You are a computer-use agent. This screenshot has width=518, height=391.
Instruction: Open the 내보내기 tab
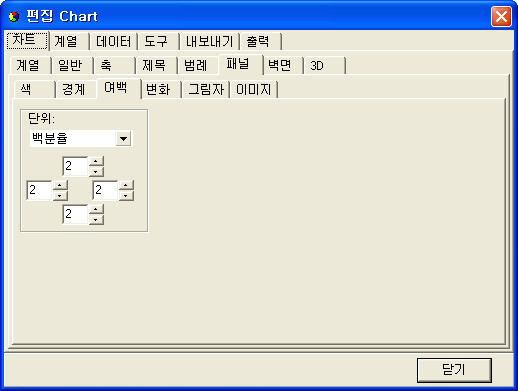(210, 42)
